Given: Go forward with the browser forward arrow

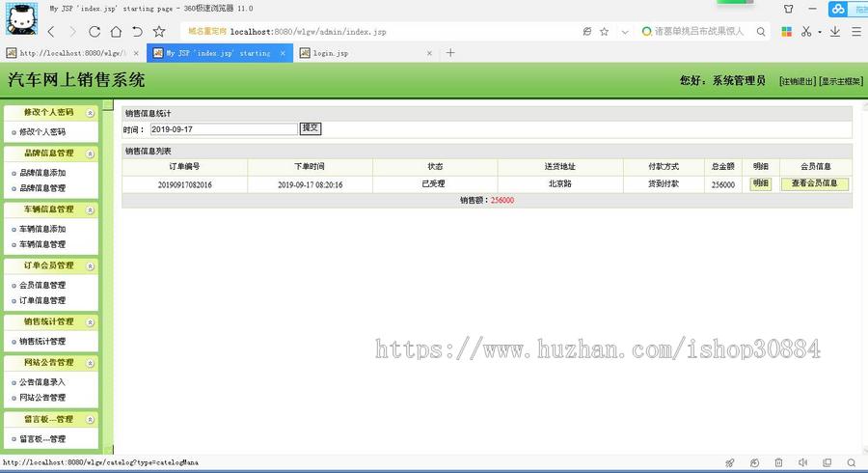Looking at the screenshot, I should pyautogui.click(x=73, y=32).
